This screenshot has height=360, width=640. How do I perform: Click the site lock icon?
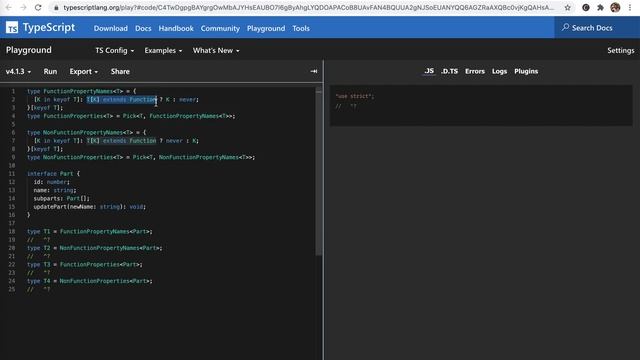point(56,8)
